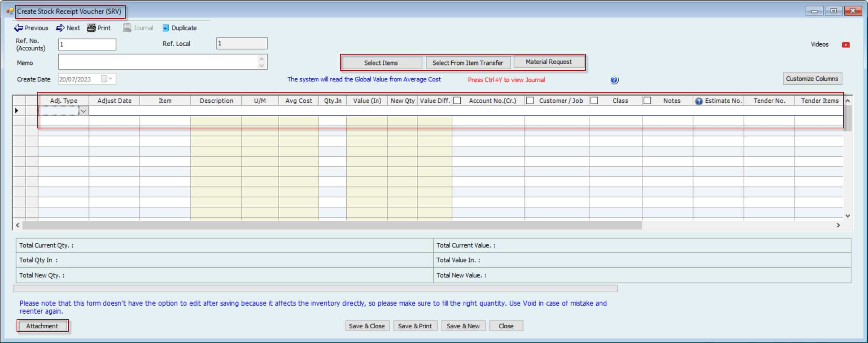Click the 'Total New Value. :' label

pos(461,275)
